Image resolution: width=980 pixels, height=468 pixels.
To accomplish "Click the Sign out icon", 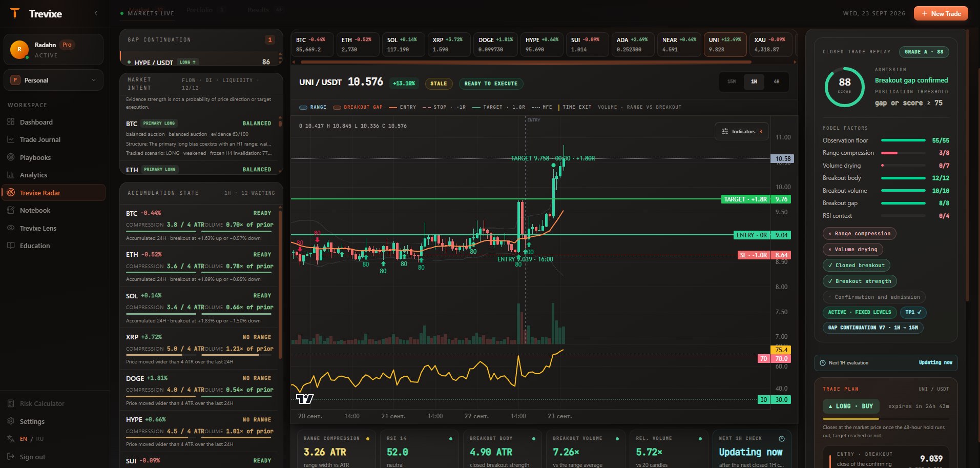I will coord(11,457).
